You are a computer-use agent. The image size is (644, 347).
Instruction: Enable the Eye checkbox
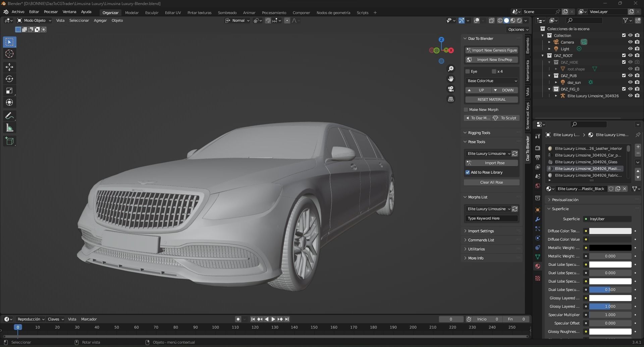[x=468, y=71]
